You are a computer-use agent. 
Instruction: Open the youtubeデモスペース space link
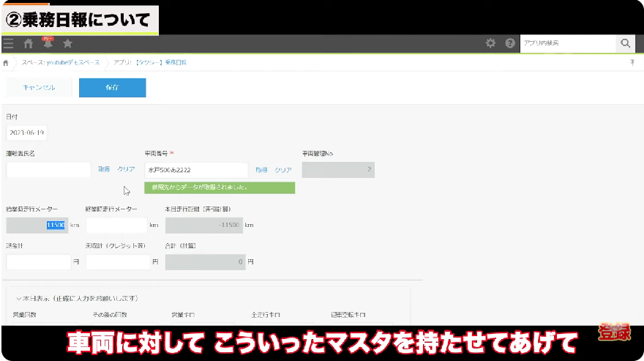[x=63, y=63]
